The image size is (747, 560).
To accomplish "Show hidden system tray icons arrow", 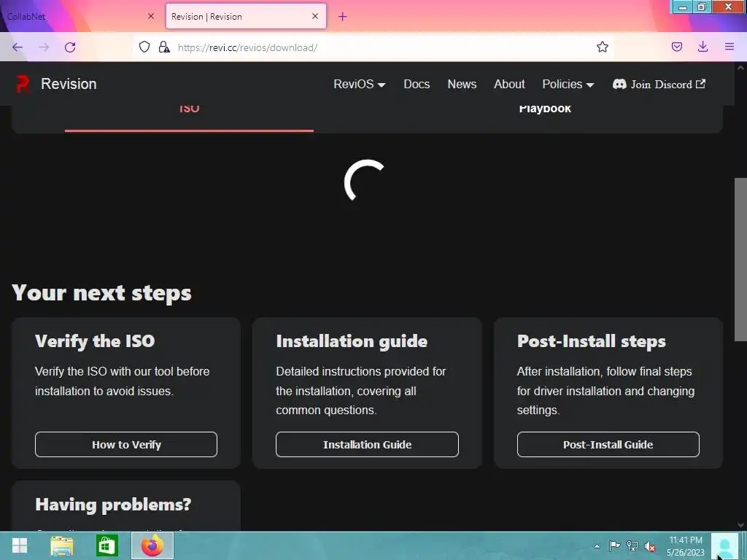I will tap(597, 546).
